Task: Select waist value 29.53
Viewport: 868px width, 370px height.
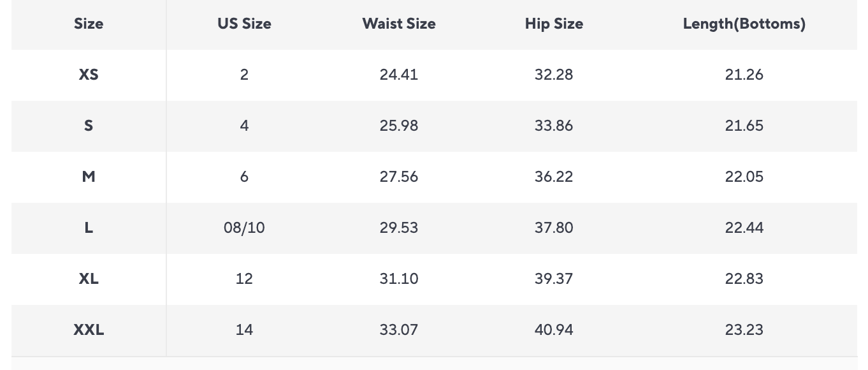Action: (x=399, y=228)
